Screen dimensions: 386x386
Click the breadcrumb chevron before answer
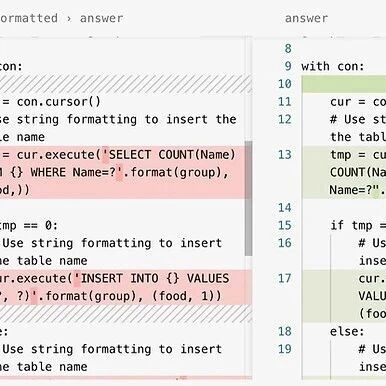pos(69,19)
